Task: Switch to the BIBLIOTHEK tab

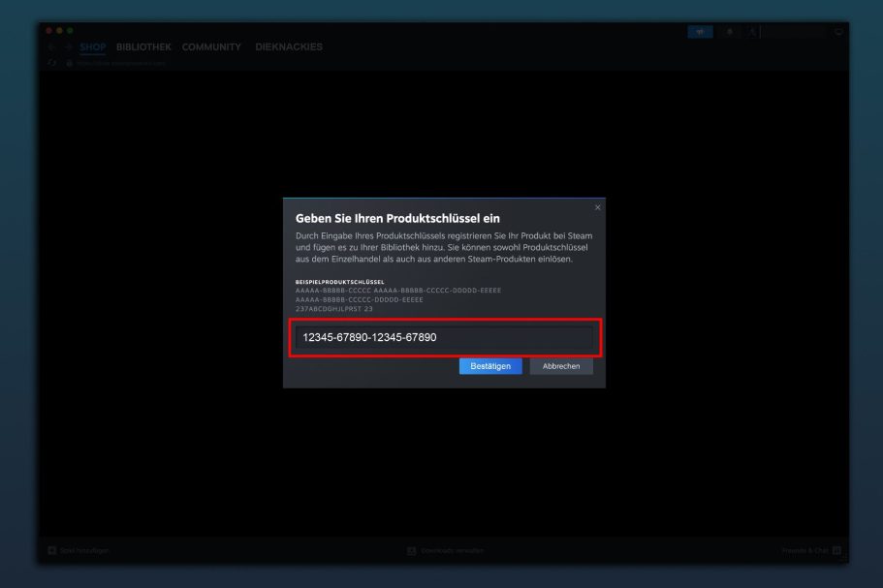Action: tap(143, 47)
